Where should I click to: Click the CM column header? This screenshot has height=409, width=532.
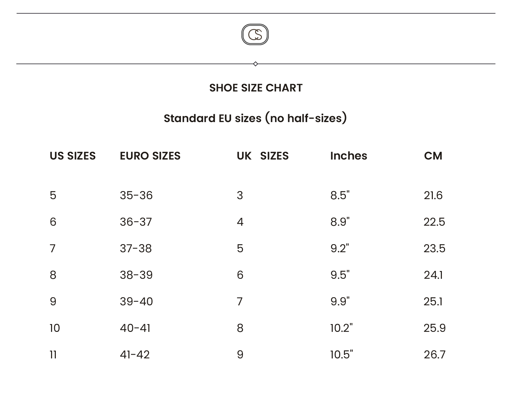[x=433, y=156]
